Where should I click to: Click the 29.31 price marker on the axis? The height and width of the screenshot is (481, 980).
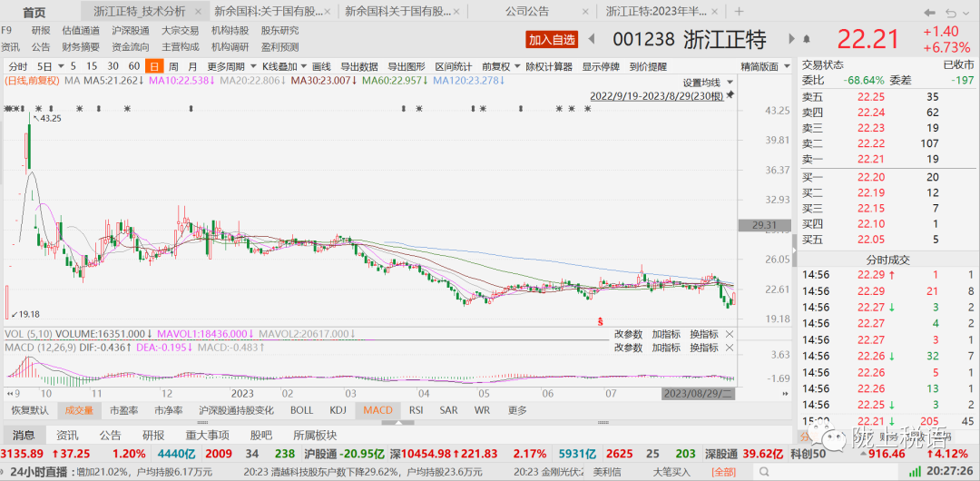click(x=764, y=224)
